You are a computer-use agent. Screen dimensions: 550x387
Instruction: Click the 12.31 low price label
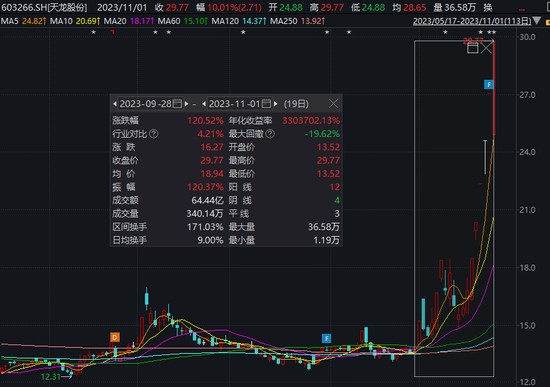point(51,377)
